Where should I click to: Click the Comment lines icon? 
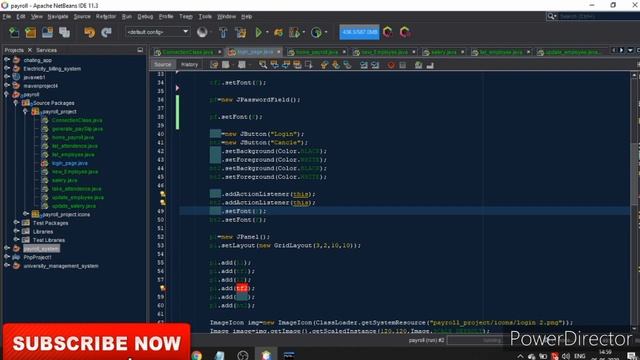[x=418, y=65]
